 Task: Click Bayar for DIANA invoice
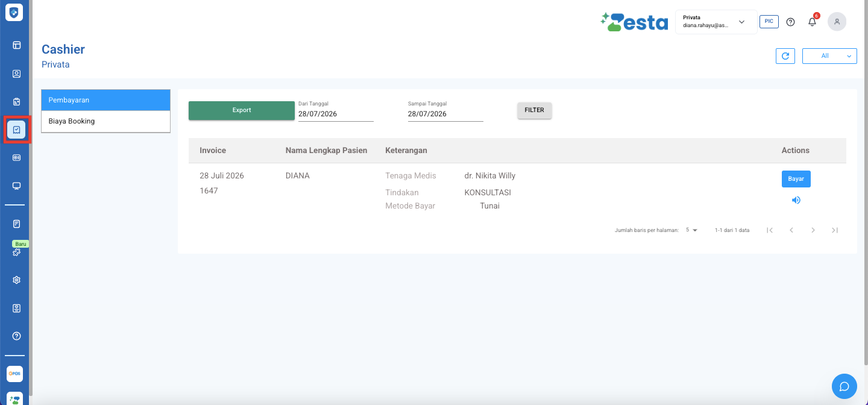coord(796,179)
